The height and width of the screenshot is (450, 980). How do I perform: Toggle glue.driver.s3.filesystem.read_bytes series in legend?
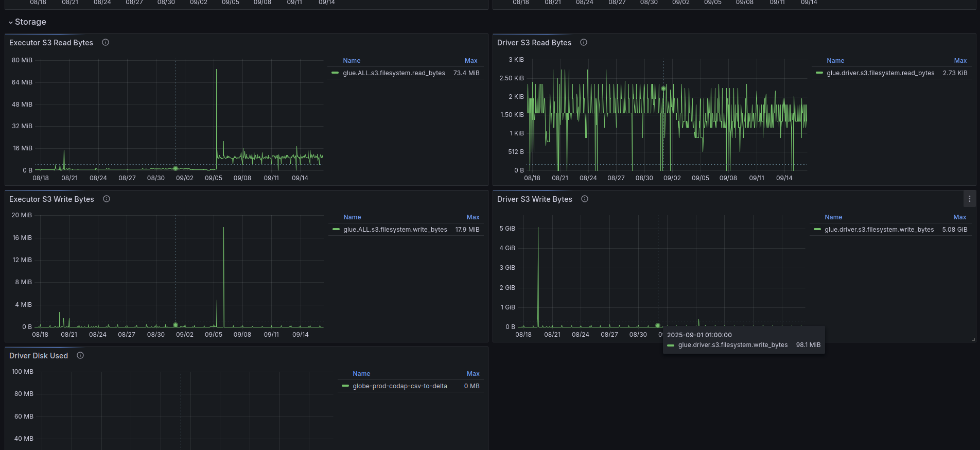coord(880,73)
